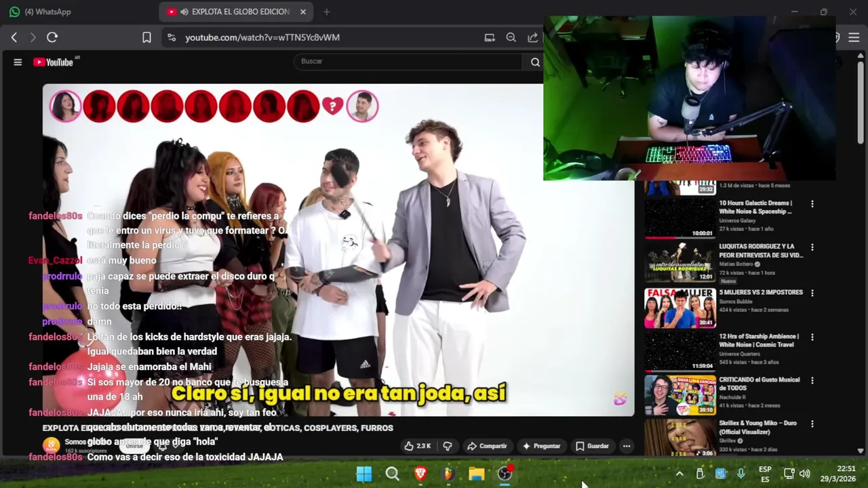Image resolution: width=868 pixels, height=488 pixels.
Task: Open the LUQUITAS RODRIGUEZ interview thumbnail
Action: point(679,262)
